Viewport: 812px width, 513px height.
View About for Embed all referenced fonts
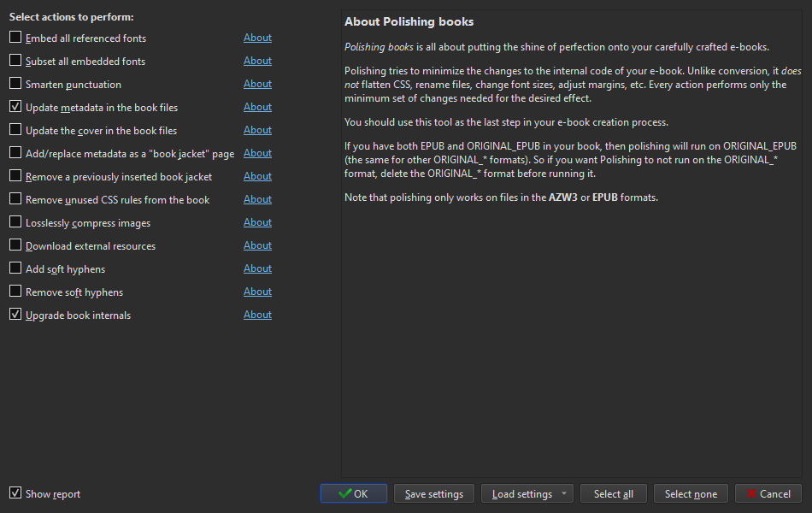point(257,38)
